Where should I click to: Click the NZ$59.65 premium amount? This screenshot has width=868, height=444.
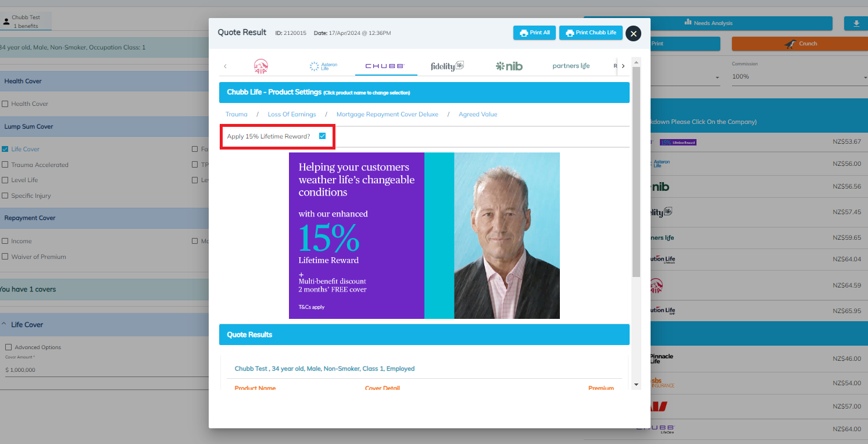846,238
